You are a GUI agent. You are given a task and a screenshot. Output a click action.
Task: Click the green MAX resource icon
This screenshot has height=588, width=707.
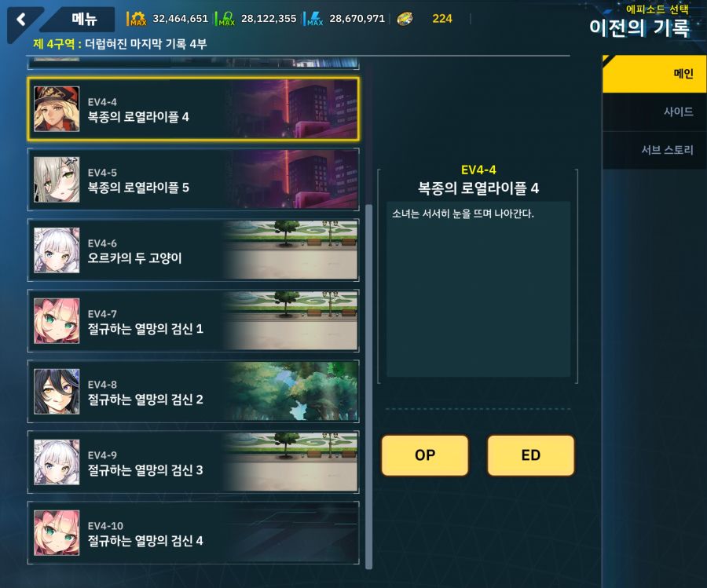225,19
